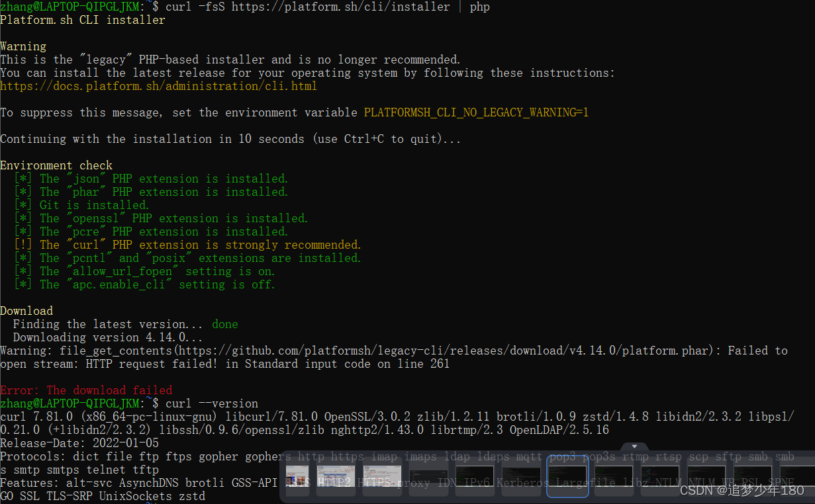Click the [!] warning marker for curl

pyautogui.click(x=23, y=245)
